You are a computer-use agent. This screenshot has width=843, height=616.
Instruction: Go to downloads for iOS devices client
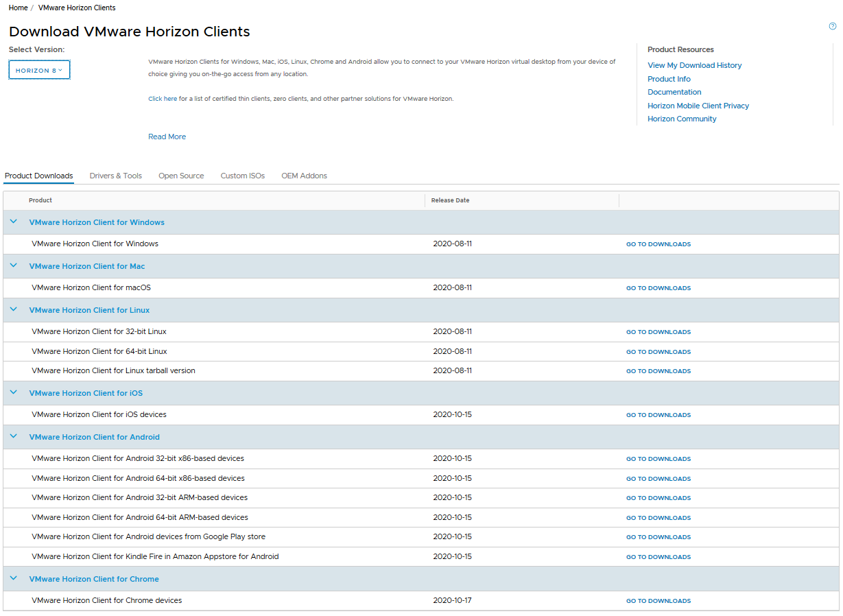tap(658, 415)
